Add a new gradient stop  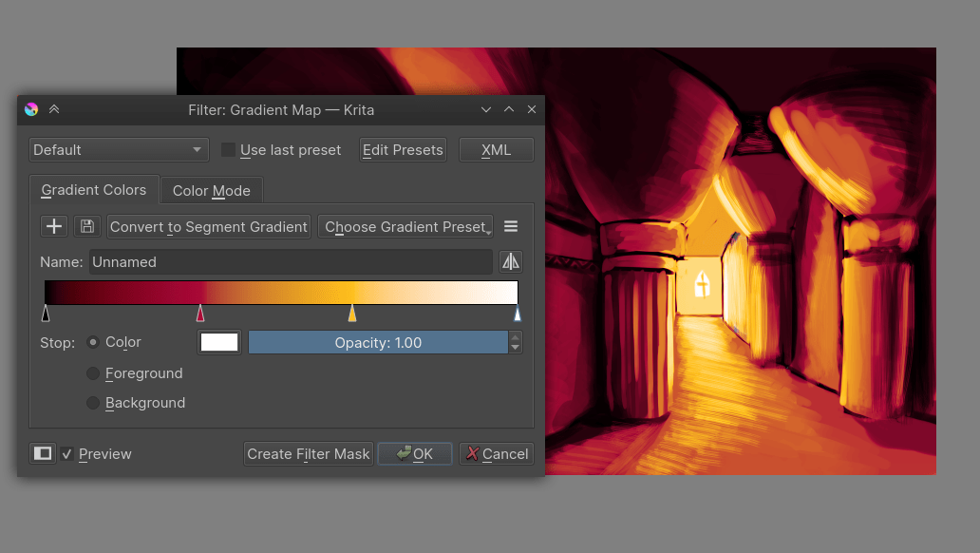click(53, 226)
